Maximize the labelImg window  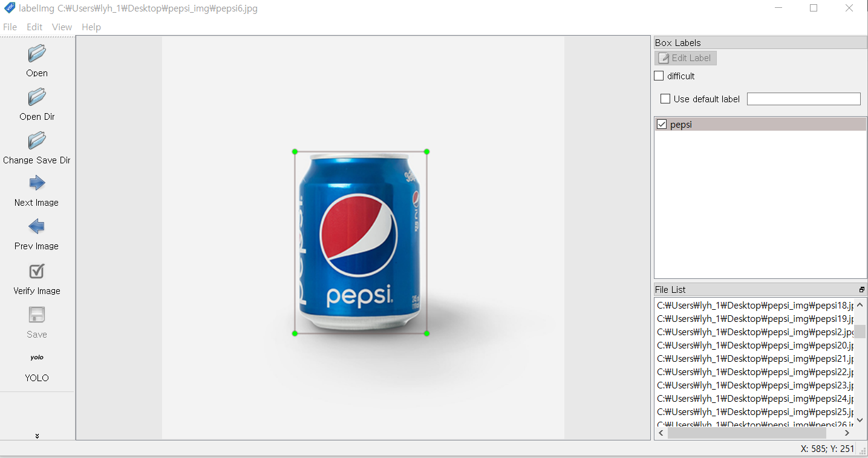[x=814, y=8]
